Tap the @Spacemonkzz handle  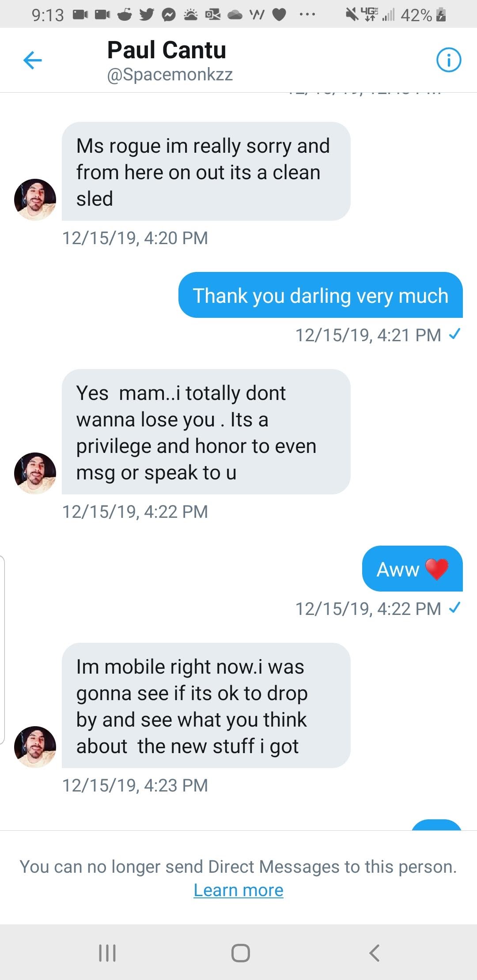(170, 75)
